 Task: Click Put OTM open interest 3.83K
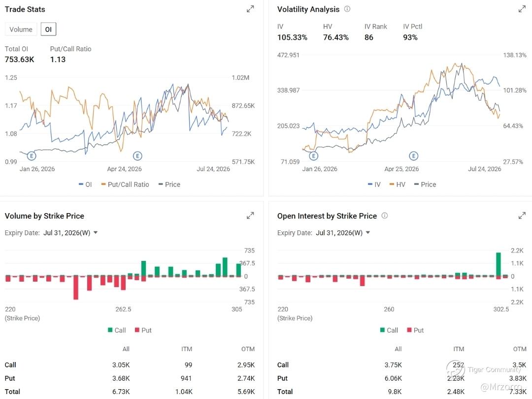click(518, 378)
